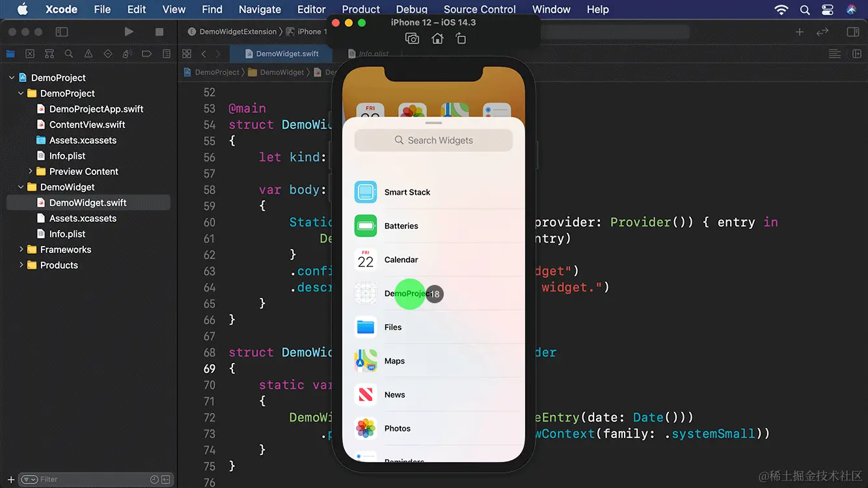
Task: Collapse the DemoProject group folder
Action: pos(21,93)
